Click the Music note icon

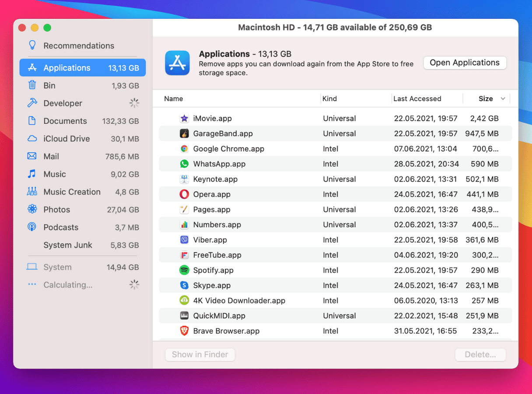pyautogui.click(x=32, y=174)
